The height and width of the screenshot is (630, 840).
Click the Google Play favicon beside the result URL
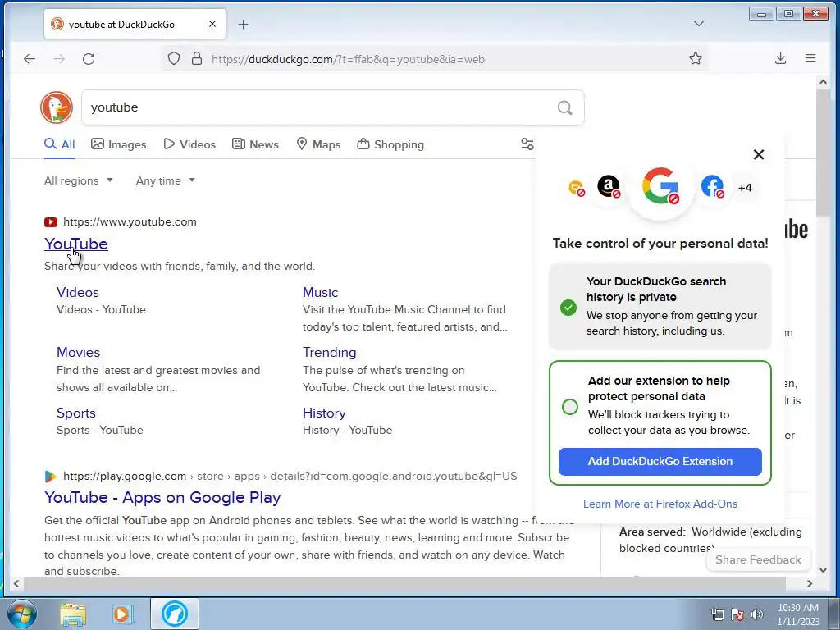pyautogui.click(x=50, y=477)
